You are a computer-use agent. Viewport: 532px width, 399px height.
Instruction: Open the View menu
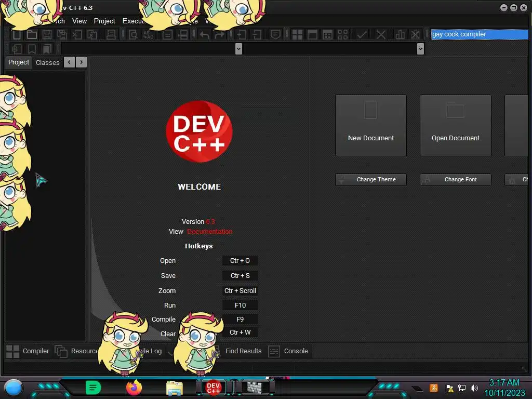point(79,21)
